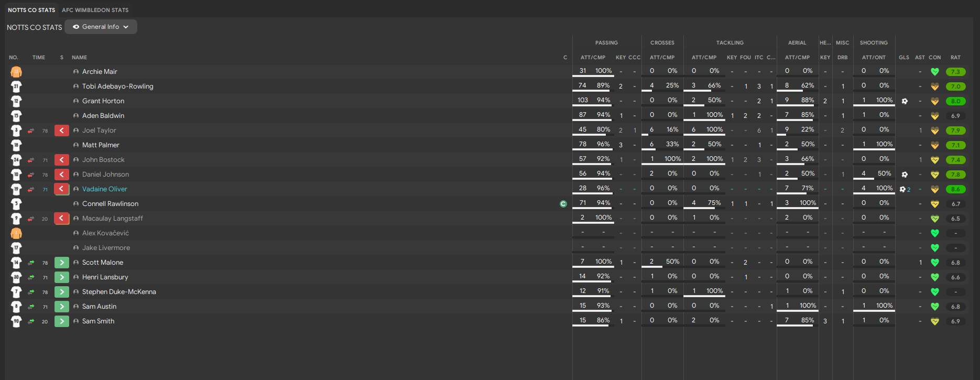The height and width of the screenshot is (380, 980).
Task: Click the captain badge on Connell Rawlinson's row
Action: click(x=563, y=204)
